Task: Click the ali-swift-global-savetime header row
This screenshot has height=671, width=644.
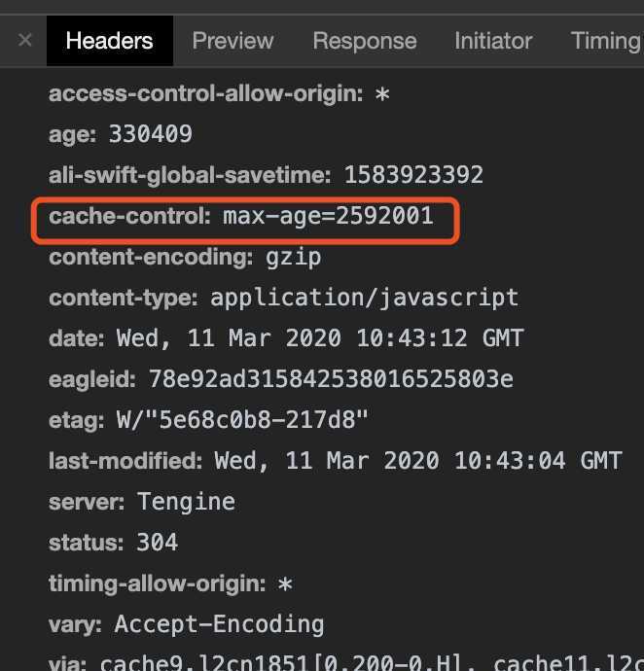Action: [266, 175]
